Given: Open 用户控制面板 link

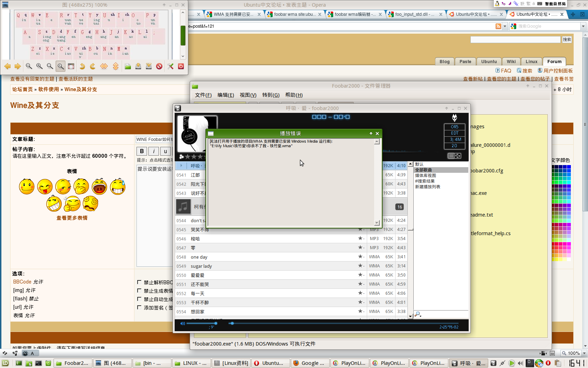Looking at the screenshot, I should click(x=555, y=71).
